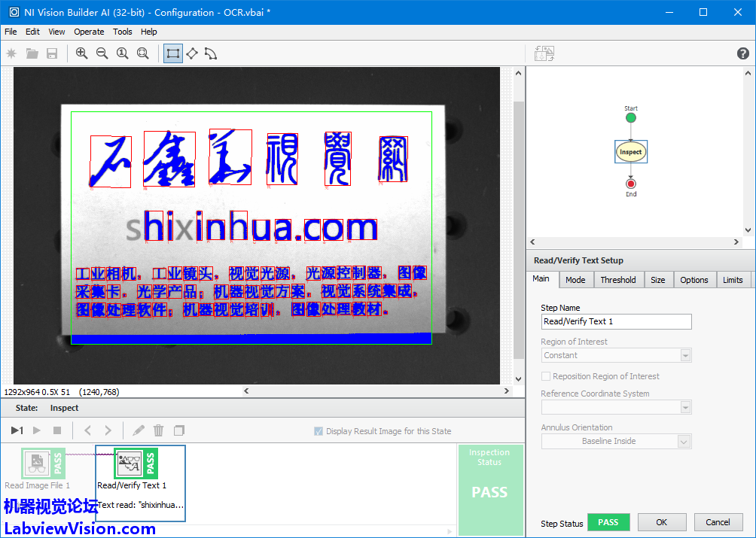Open the Region of Interest dropdown

click(684, 355)
